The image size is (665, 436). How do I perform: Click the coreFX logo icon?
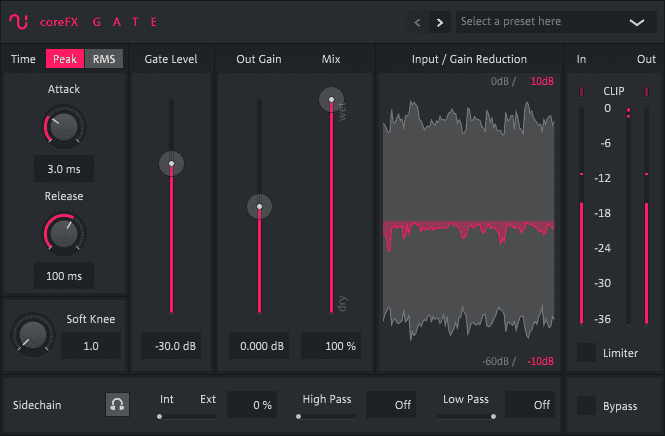pos(19,21)
